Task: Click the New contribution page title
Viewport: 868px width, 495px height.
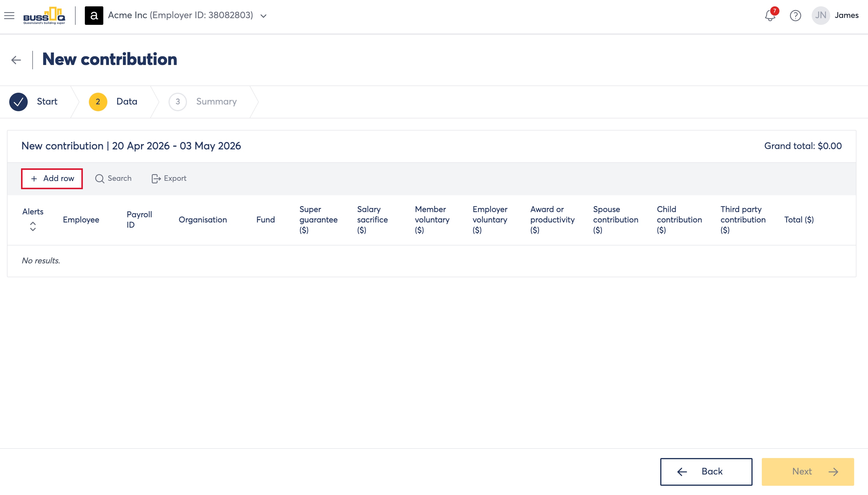Action: pyautogui.click(x=110, y=59)
